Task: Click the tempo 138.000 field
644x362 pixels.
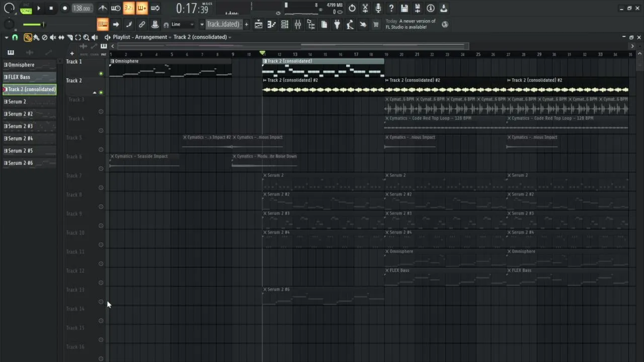Action: [x=82, y=9]
